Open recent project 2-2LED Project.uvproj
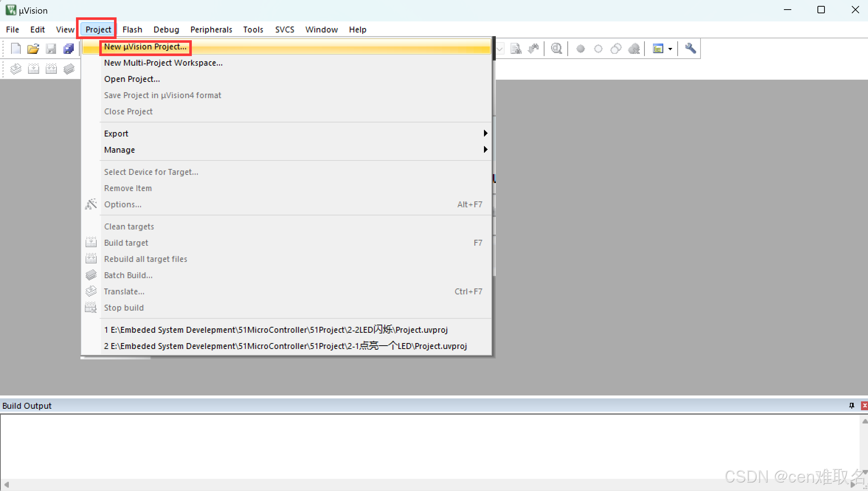The image size is (868, 491). 276,330
